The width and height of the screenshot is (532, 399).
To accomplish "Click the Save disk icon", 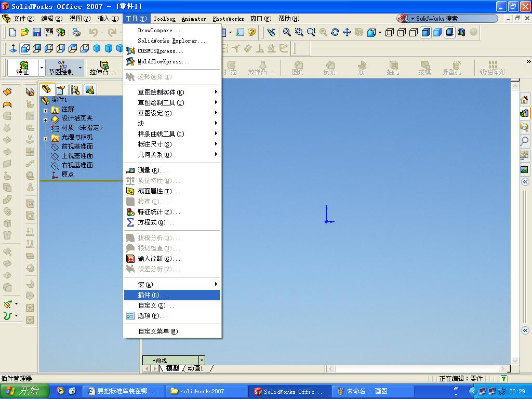I will 37,32.
